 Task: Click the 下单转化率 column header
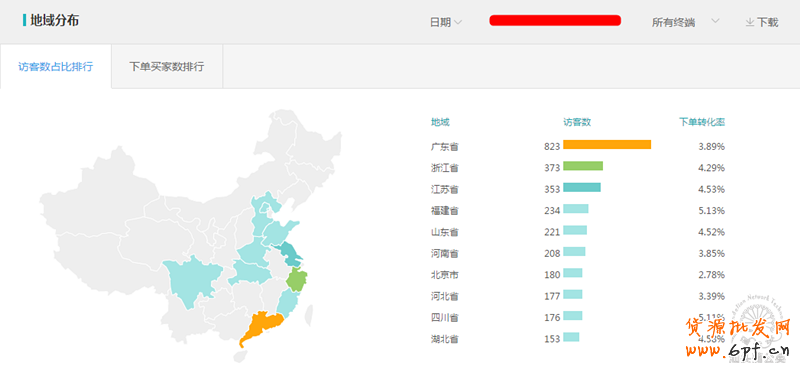click(702, 122)
